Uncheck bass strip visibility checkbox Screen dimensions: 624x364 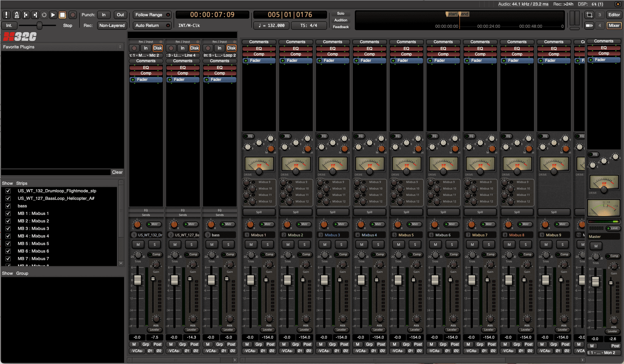(x=8, y=206)
